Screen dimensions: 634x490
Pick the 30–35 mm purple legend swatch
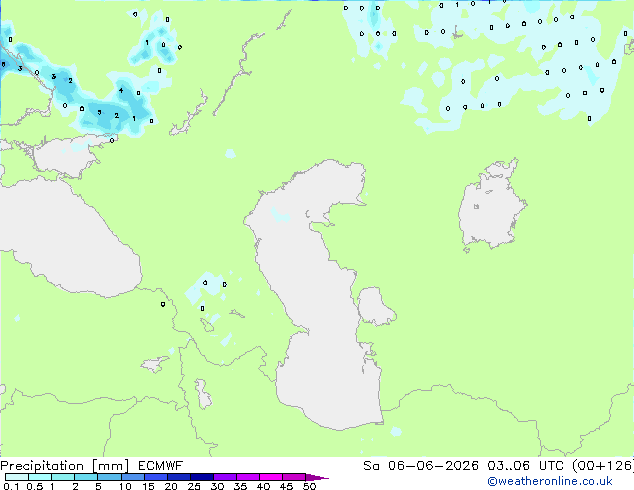pyautogui.click(x=225, y=477)
